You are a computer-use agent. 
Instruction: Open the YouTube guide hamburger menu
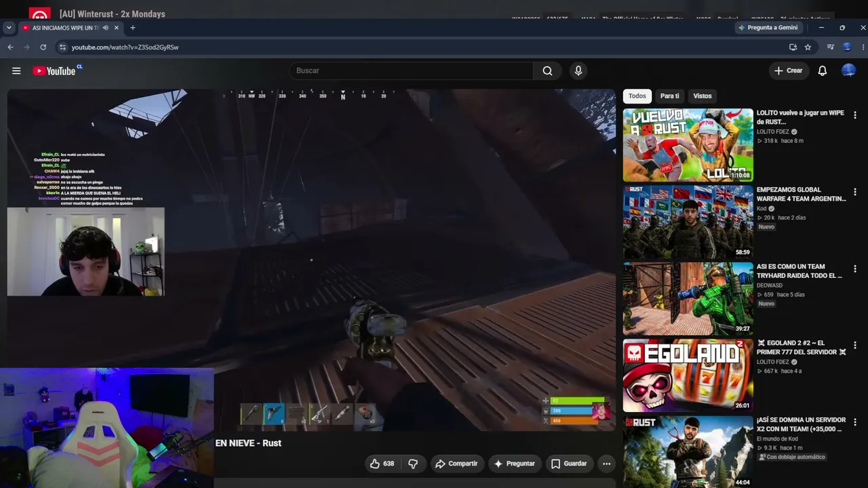click(x=16, y=70)
